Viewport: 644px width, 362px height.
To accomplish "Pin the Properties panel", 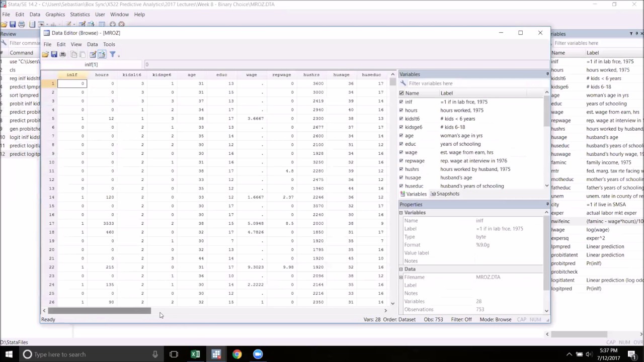I will 547,205.
